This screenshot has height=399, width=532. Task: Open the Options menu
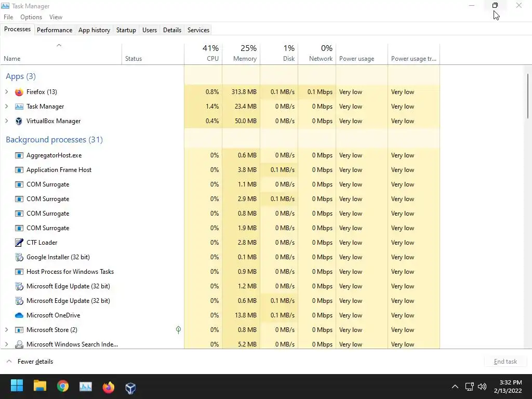31,17
